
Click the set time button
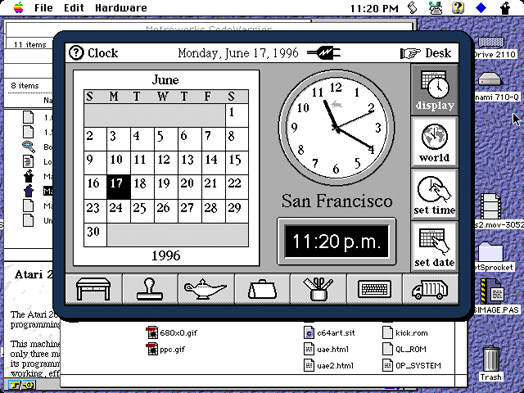pyautogui.click(x=434, y=194)
